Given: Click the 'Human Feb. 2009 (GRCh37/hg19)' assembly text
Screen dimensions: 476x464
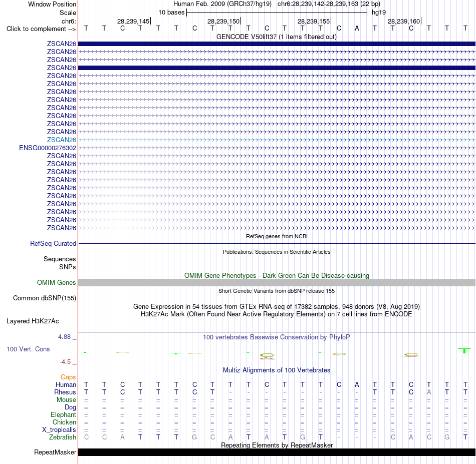Looking at the screenshot, I should [222, 4].
